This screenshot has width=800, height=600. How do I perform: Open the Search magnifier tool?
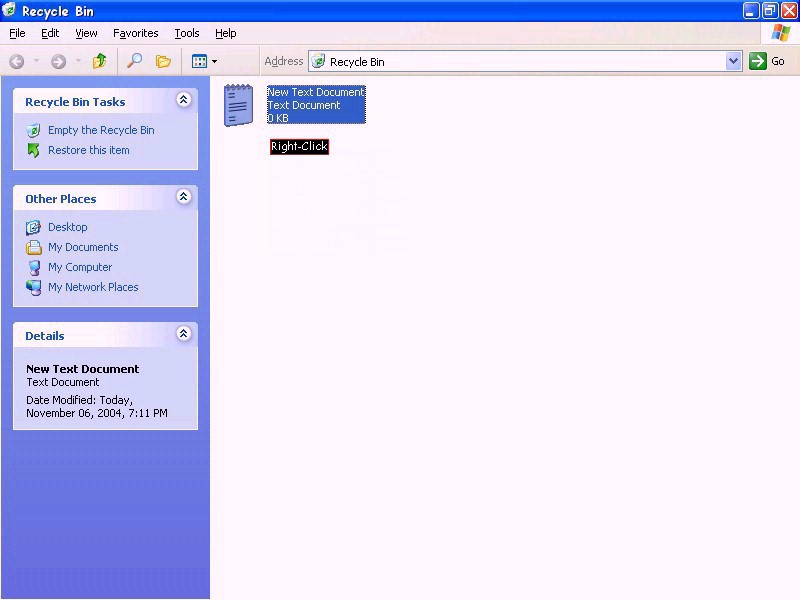(x=134, y=61)
